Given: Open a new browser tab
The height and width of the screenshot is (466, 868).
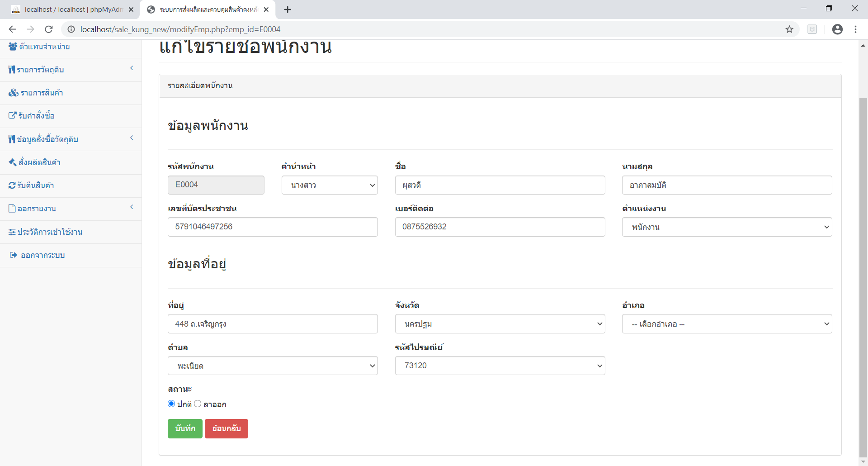Looking at the screenshot, I should point(288,10).
